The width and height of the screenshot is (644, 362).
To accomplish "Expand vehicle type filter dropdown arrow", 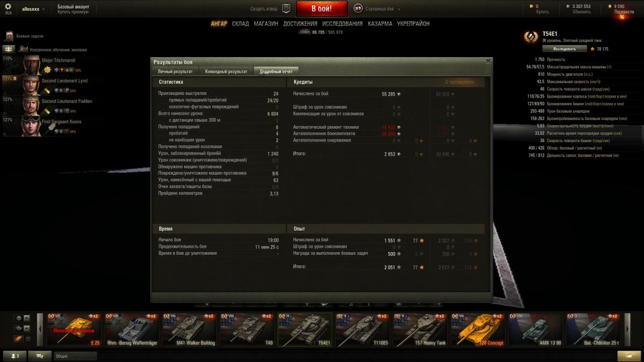I will (27, 328).
